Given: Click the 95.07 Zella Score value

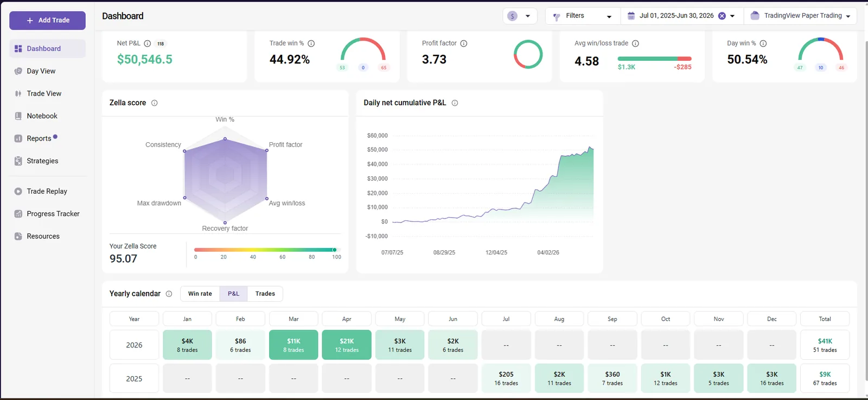Looking at the screenshot, I should coord(124,259).
